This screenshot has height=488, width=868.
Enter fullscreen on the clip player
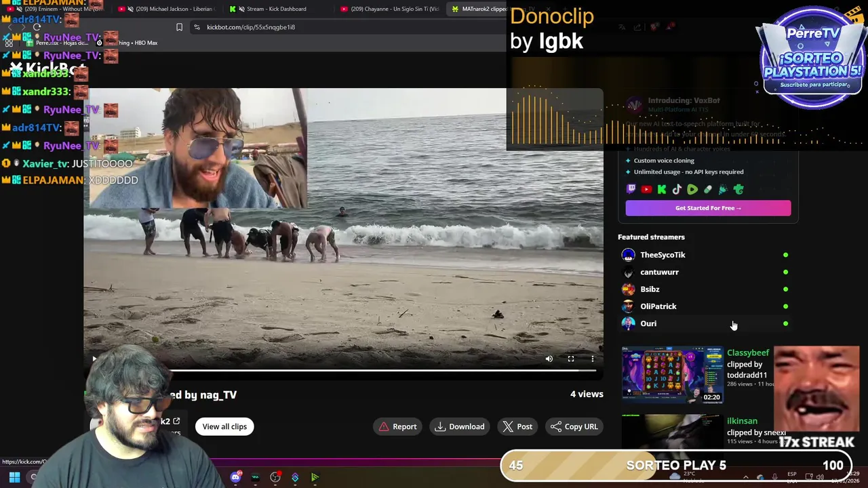point(571,359)
